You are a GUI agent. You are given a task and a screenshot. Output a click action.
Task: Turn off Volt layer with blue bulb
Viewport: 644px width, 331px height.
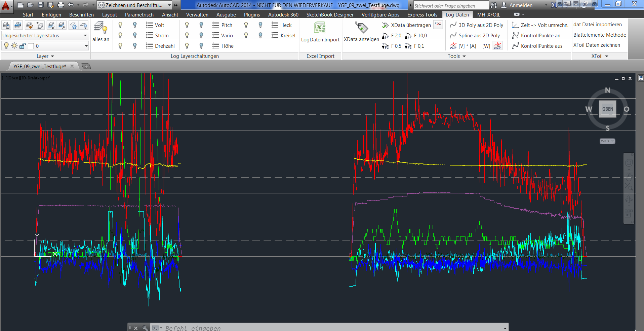pyautogui.click(x=135, y=25)
